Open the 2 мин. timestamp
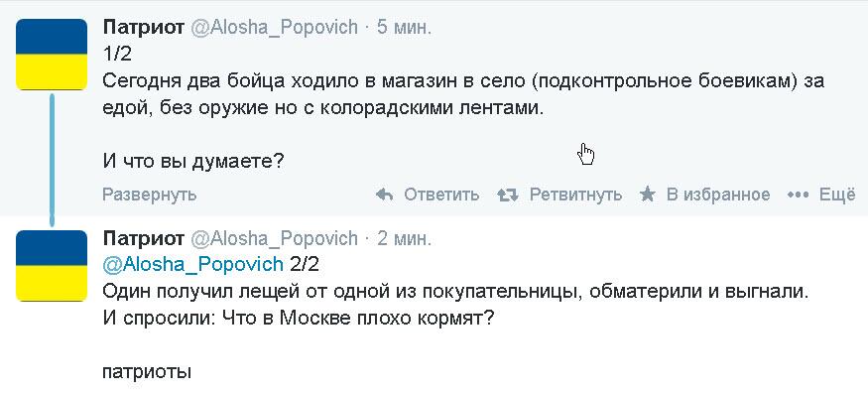Screen dimensions: 868x394 click(x=404, y=238)
